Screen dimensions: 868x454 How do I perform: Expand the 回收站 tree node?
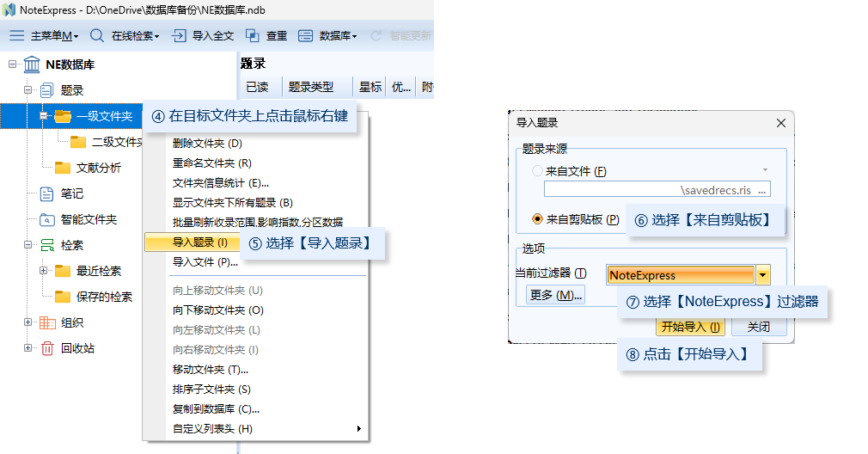point(28,347)
